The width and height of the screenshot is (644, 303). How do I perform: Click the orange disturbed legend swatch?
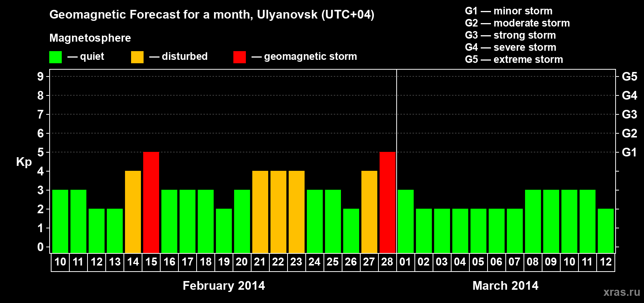click(137, 57)
